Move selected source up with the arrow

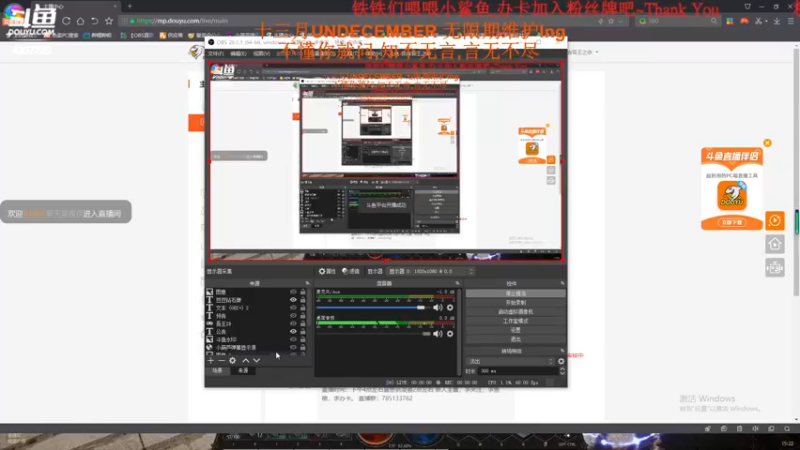click(245, 360)
